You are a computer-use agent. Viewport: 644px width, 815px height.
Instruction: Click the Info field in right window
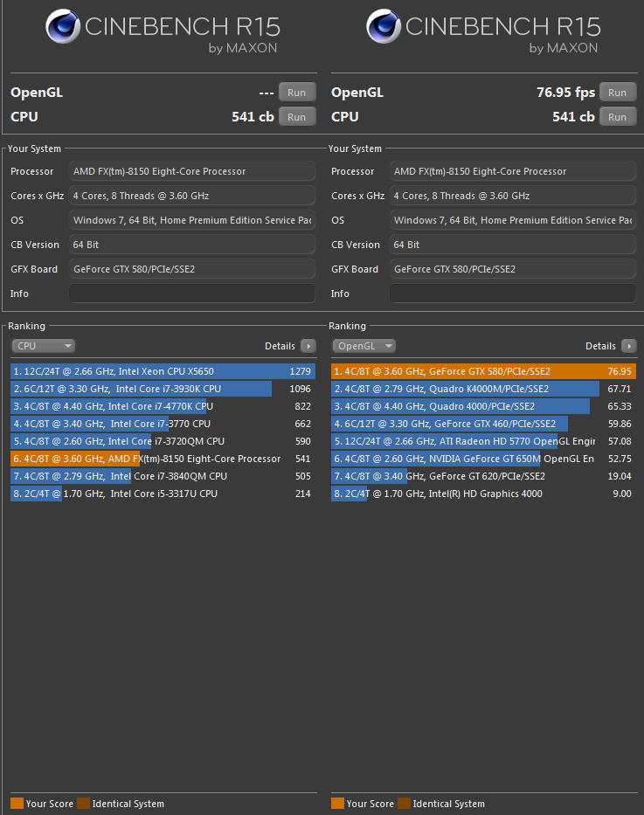(x=513, y=294)
